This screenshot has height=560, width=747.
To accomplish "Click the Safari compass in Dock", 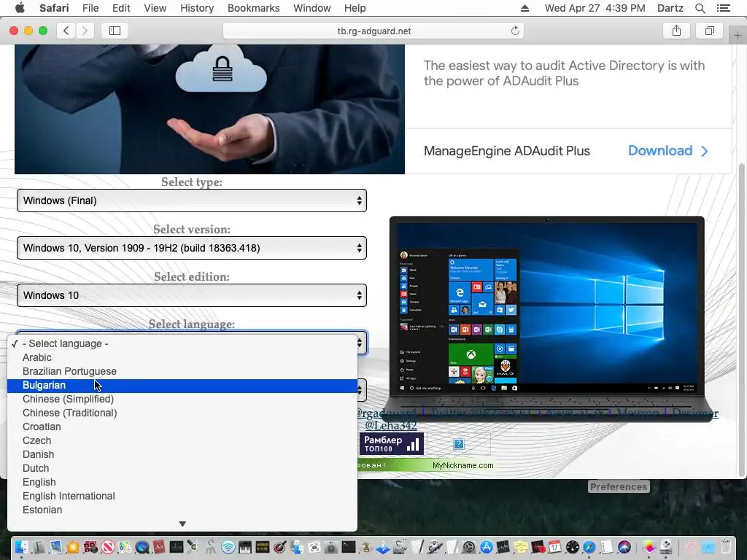I will (589, 547).
